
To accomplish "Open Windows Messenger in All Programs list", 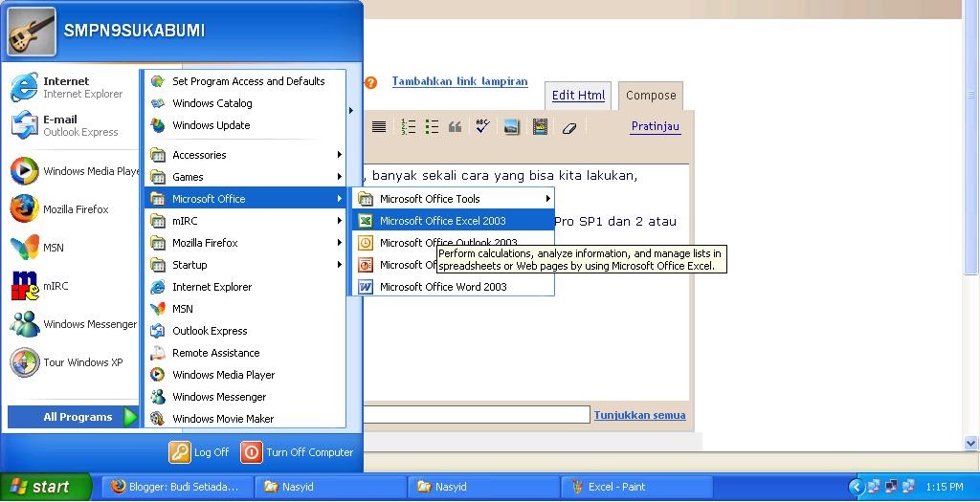I will pos(245,397).
